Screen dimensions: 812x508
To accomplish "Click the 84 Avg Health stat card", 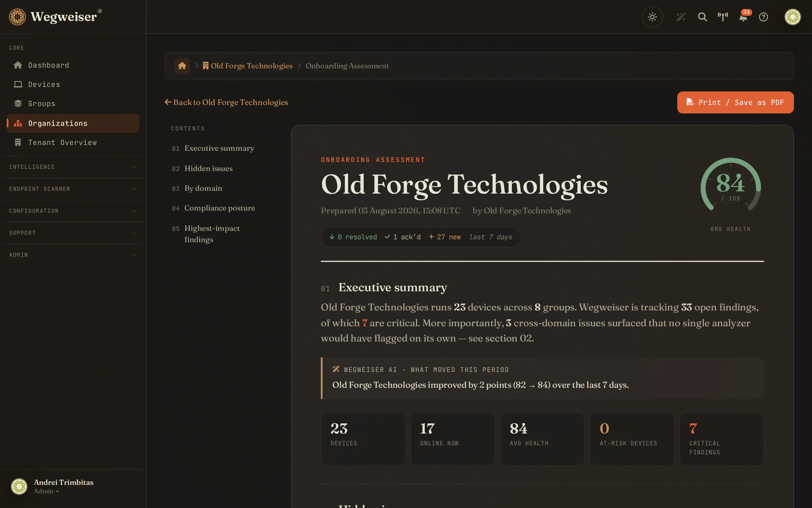I will pos(542,439).
